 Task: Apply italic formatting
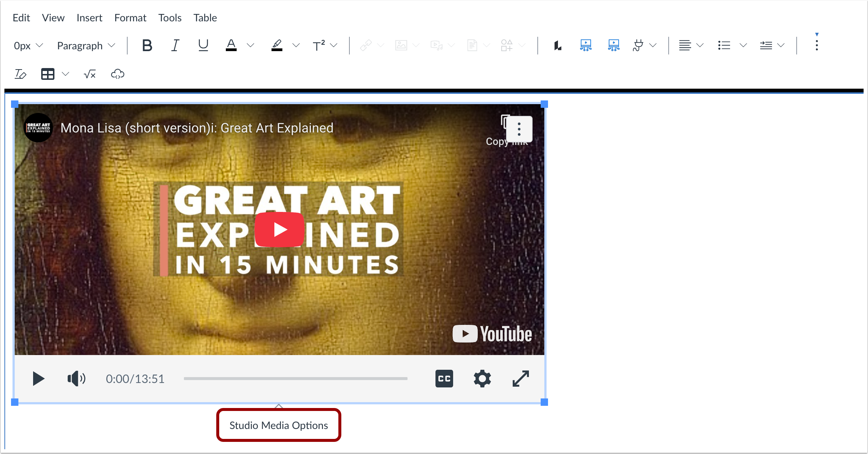point(175,45)
